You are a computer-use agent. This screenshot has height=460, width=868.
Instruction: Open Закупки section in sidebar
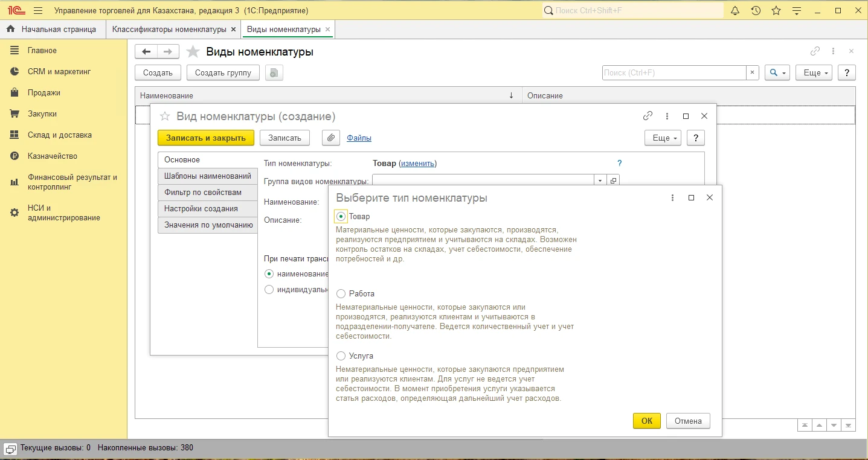click(63, 113)
